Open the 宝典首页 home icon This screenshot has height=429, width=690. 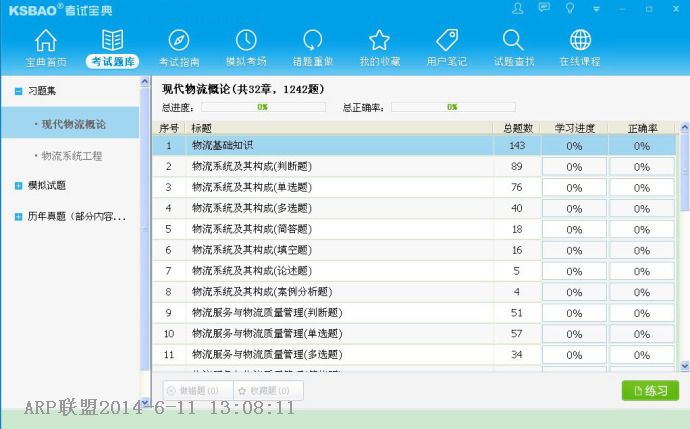coord(46,40)
